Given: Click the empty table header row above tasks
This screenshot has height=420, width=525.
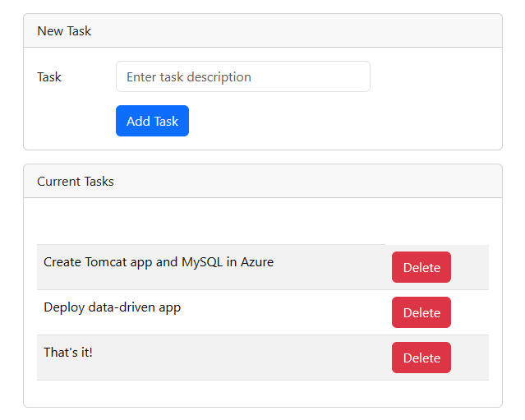Looking at the screenshot, I should pos(262,228).
